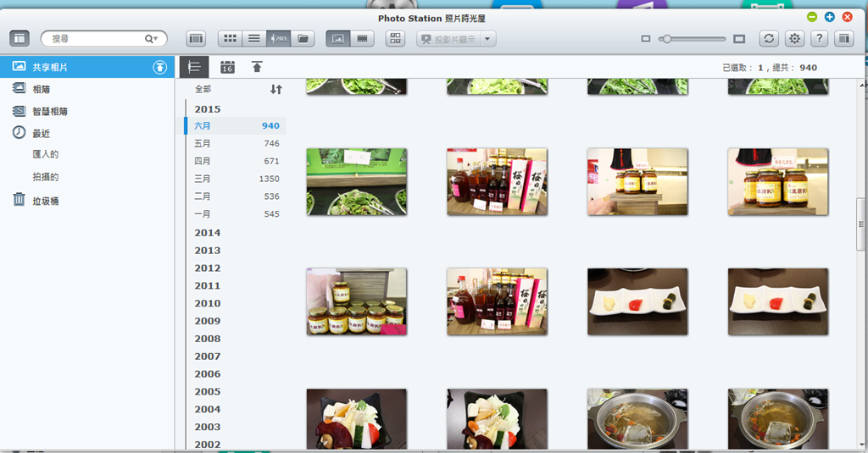
Task: Select photo of several jars on counter
Action: tap(357, 301)
